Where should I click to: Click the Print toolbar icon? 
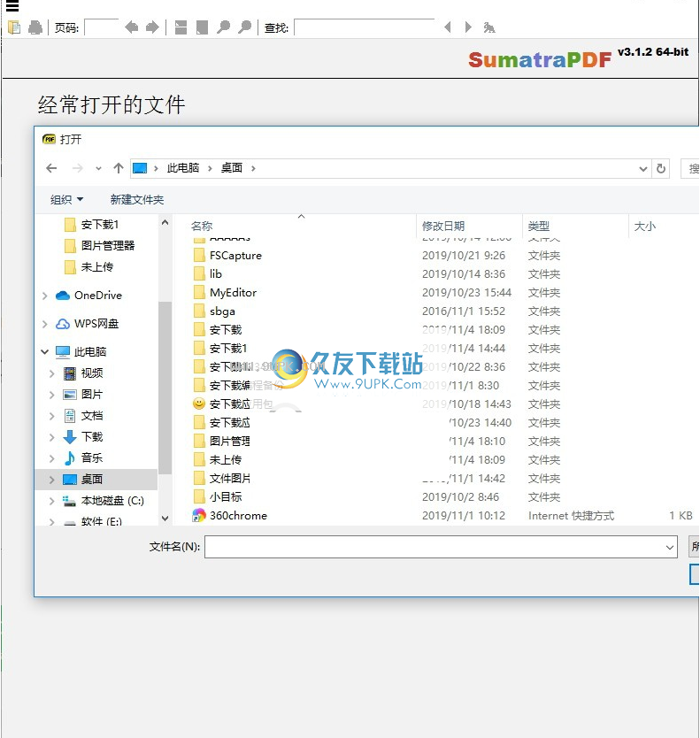coord(35,27)
